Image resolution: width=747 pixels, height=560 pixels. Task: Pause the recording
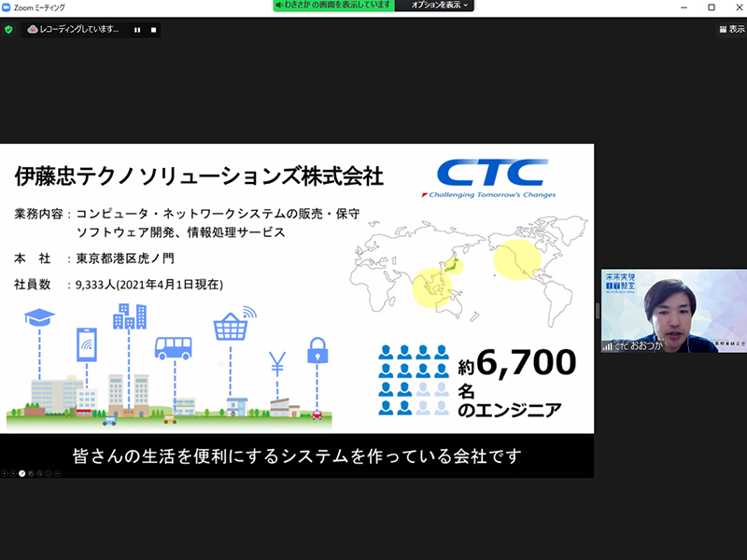tap(137, 30)
